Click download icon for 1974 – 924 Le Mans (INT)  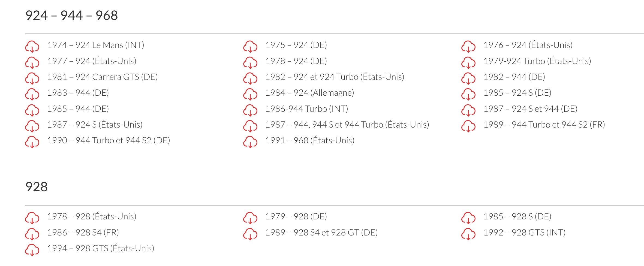click(x=32, y=47)
